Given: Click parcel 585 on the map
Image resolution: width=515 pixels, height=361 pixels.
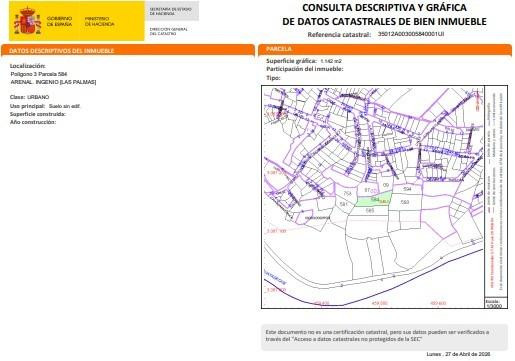Looking at the screenshot, I should pyautogui.click(x=370, y=210).
